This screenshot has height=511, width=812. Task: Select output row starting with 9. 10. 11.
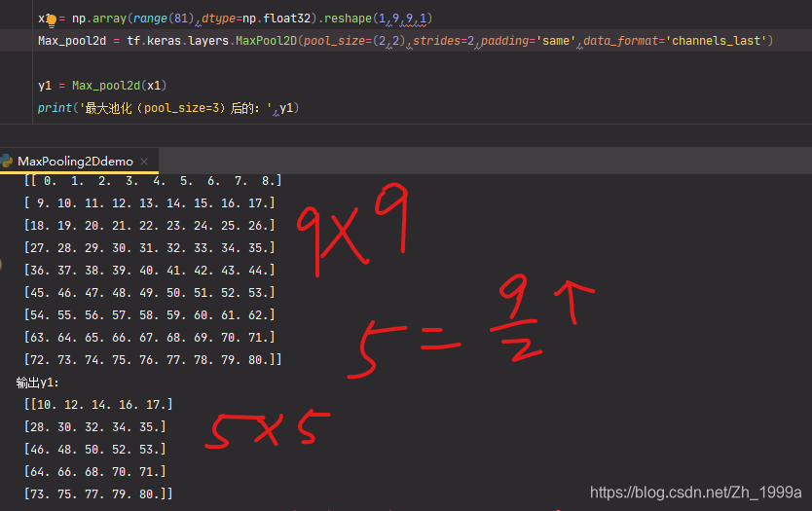(x=149, y=203)
